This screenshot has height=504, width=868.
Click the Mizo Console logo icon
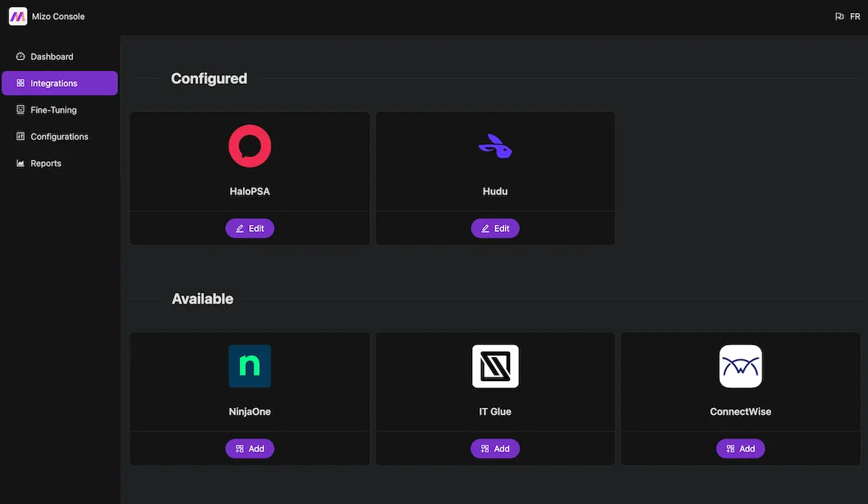coord(18,16)
